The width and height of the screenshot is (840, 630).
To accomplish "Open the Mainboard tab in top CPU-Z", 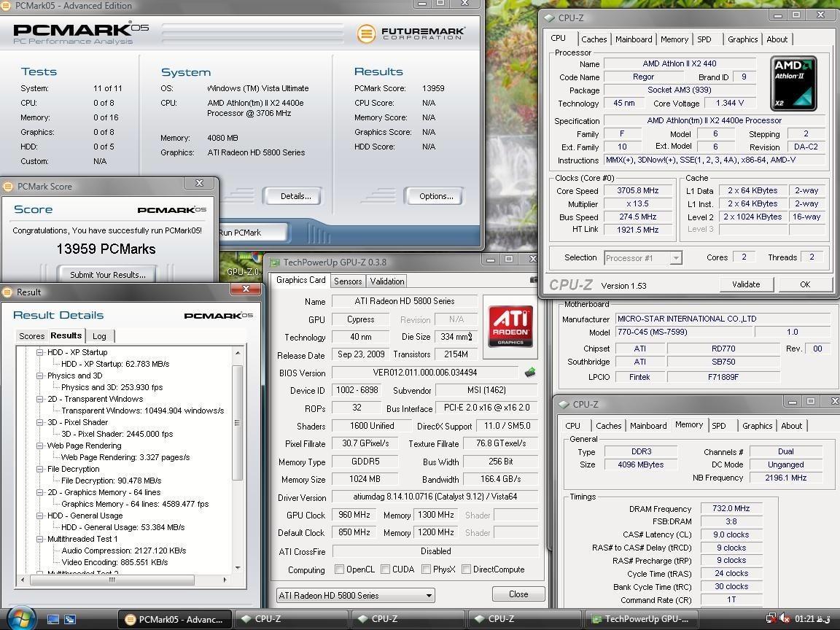I will click(x=634, y=39).
